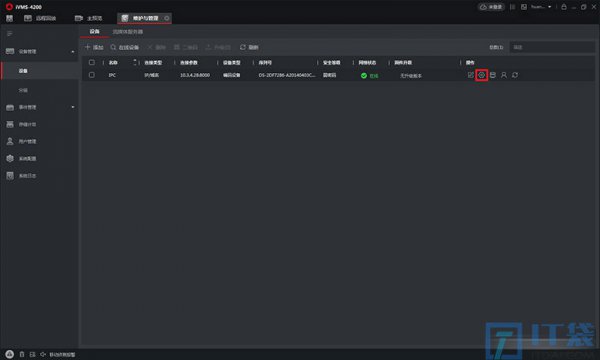Switch to the Stream Media Server sub-tab
The height and width of the screenshot is (360, 600).
128,32
